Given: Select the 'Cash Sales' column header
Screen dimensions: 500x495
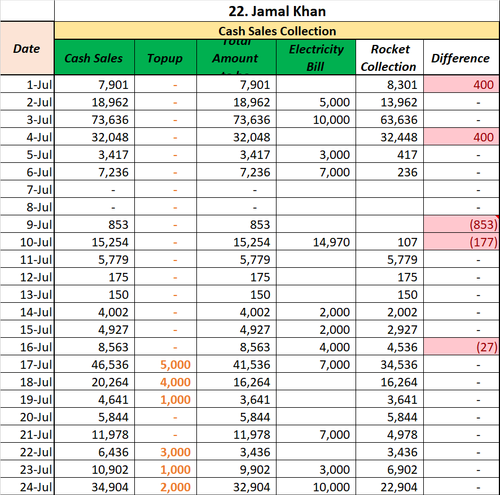Looking at the screenshot, I should (94, 57).
